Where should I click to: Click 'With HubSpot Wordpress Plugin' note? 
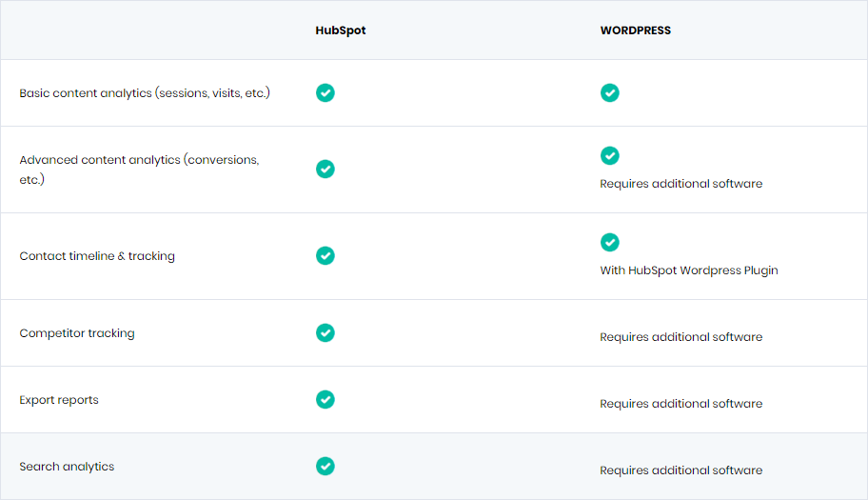pyautogui.click(x=689, y=270)
